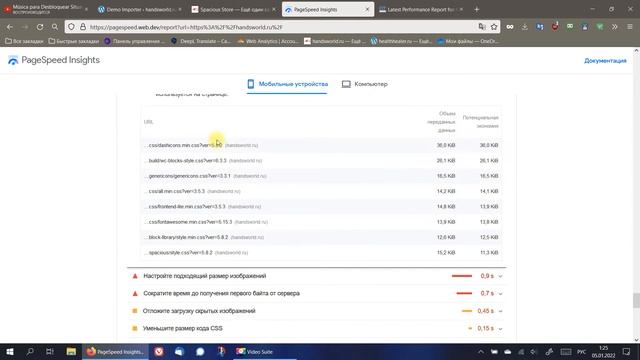The width and height of the screenshot is (640, 360).
Task: Expand "Отложите загрузку скрытых изображений" audit
Action: coord(317,311)
